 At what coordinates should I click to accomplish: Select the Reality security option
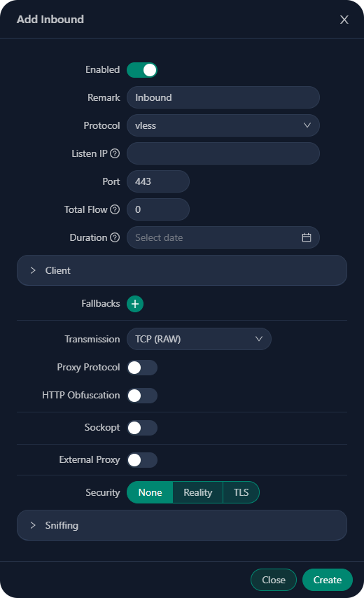click(198, 492)
